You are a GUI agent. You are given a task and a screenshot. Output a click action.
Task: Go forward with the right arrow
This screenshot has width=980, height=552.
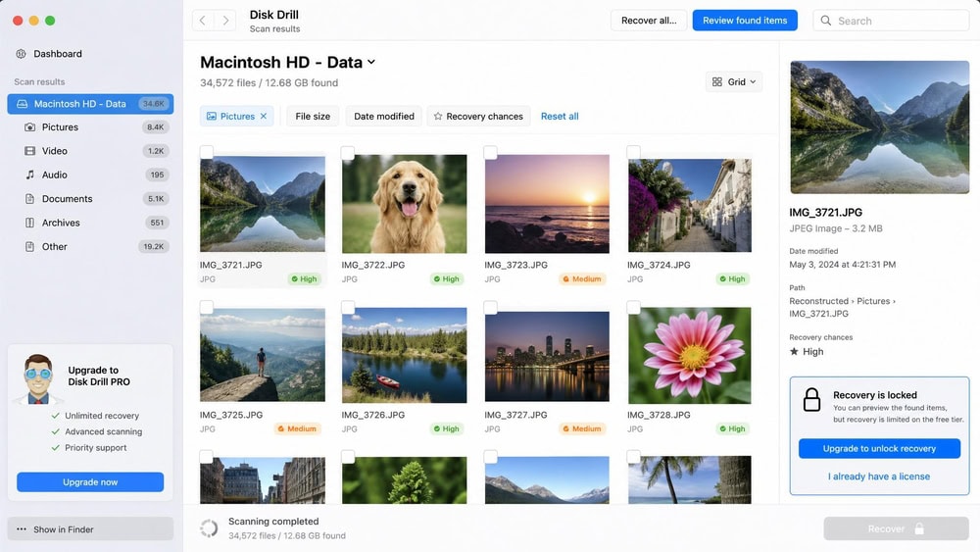pos(225,21)
